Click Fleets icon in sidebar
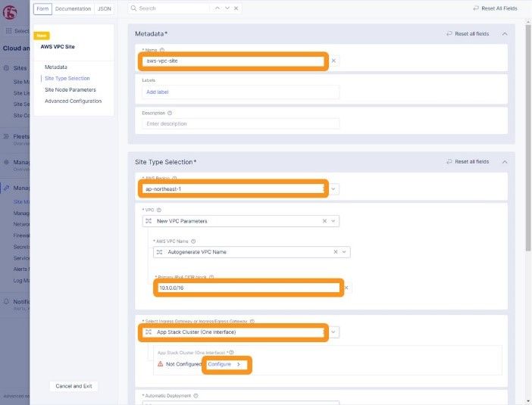532x405 pixels. 7,136
